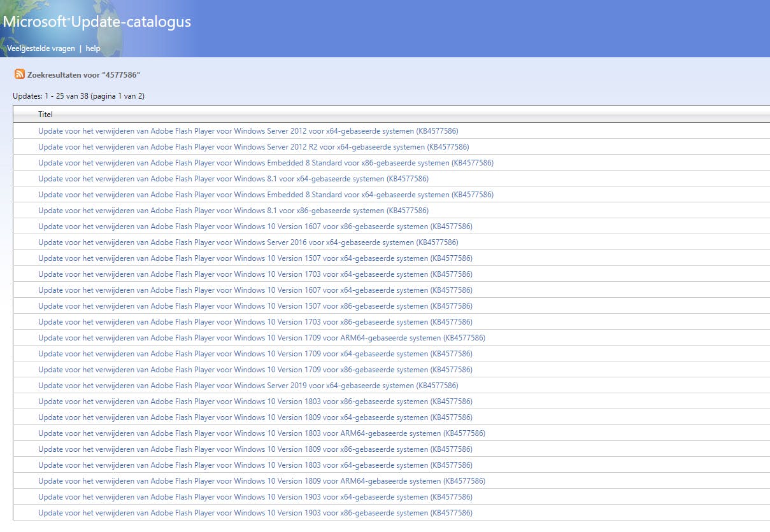Open Windows 10 Version 1607 x86 update

point(255,227)
